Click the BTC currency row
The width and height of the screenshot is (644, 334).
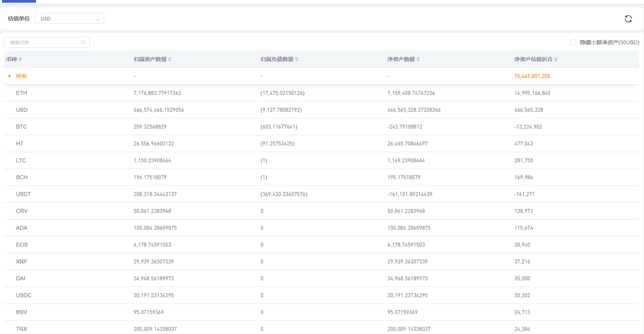pyautogui.click(x=322, y=126)
